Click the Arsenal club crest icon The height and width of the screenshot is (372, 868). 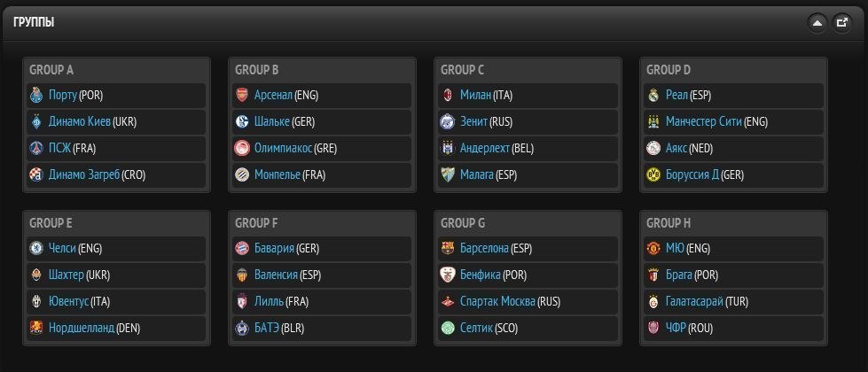coord(242,96)
